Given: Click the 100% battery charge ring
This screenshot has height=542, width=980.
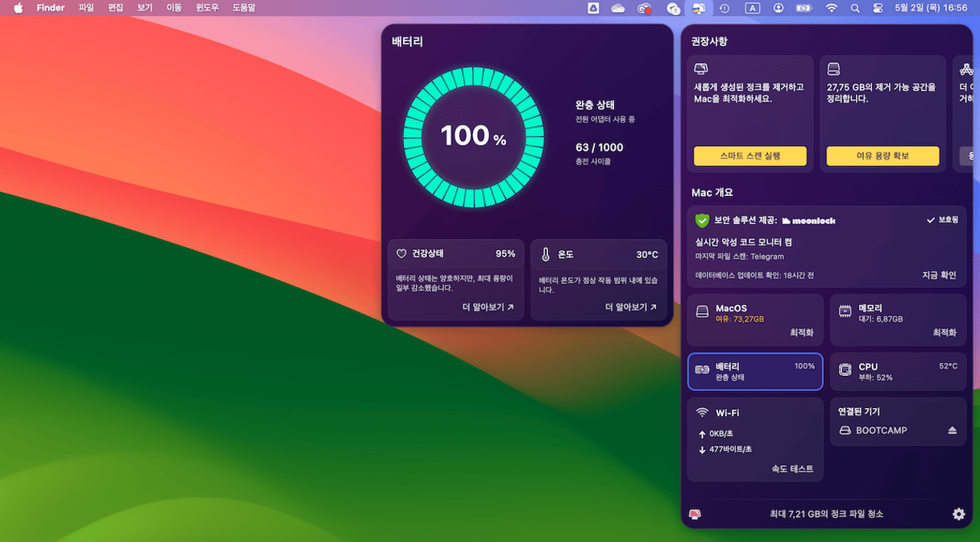Looking at the screenshot, I should coord(473,136).
